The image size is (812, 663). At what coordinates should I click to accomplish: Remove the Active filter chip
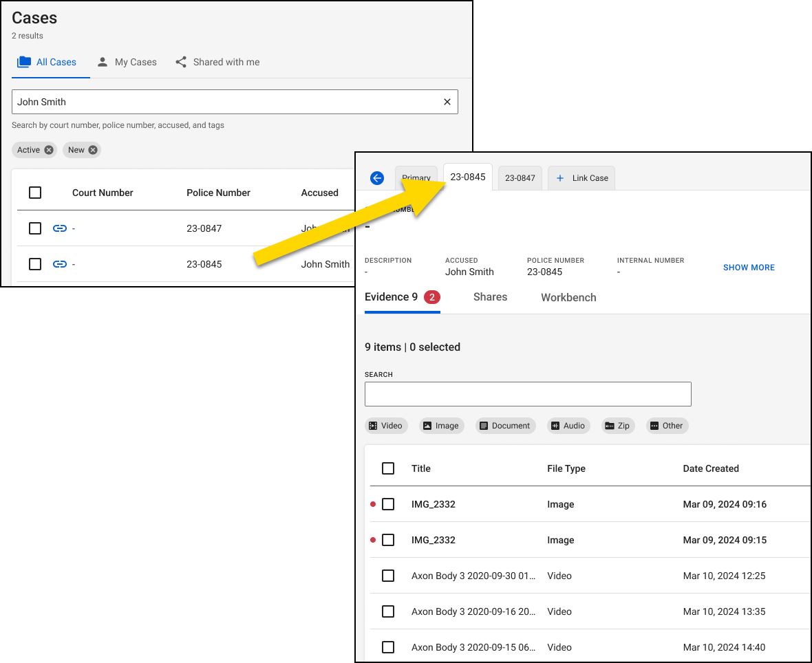pos(49,150)
